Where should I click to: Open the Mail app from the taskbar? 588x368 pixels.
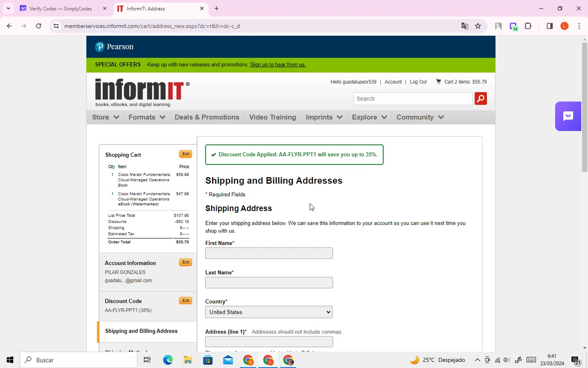click(x=228, y=360)
